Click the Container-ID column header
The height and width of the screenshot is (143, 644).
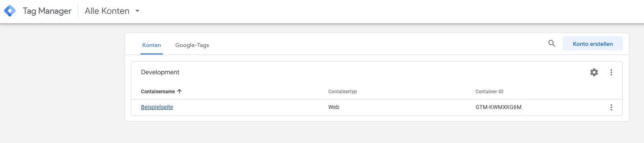[489, 91]
